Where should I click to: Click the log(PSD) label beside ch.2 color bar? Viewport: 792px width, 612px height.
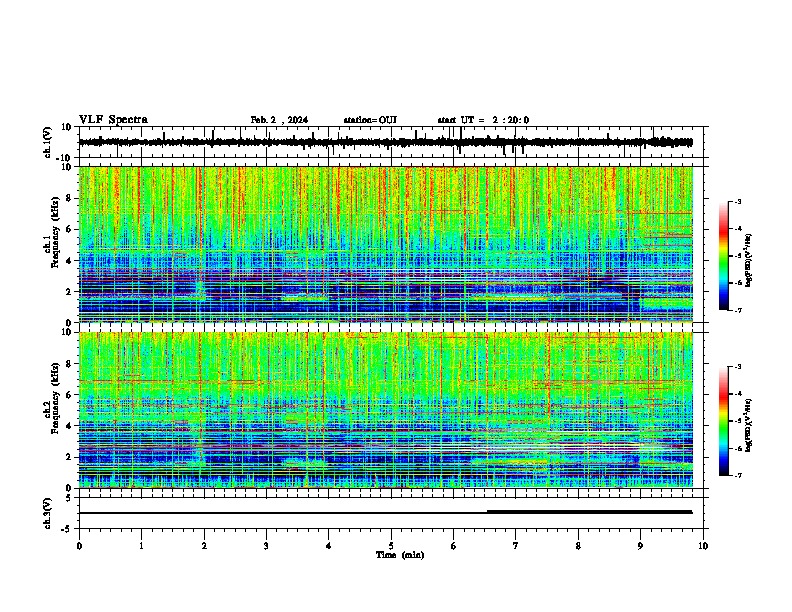click(749, 425)
